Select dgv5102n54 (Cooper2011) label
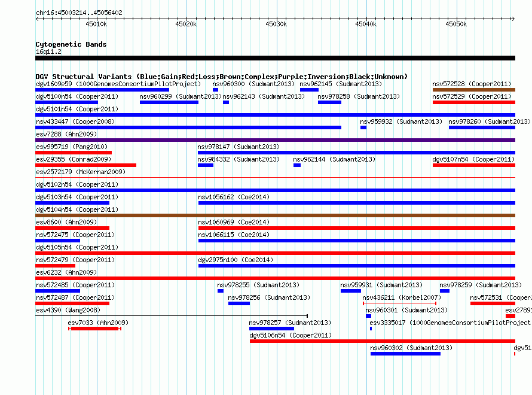 (x=77, y=184)
